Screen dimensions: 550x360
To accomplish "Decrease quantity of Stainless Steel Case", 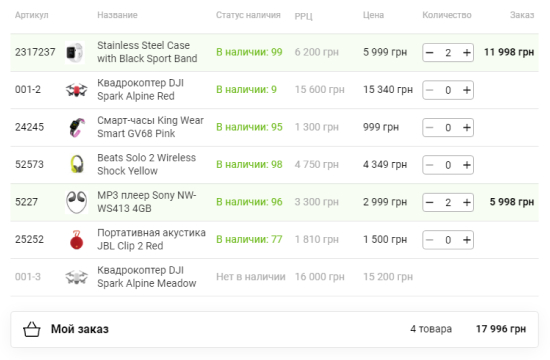I will point(430,53).
